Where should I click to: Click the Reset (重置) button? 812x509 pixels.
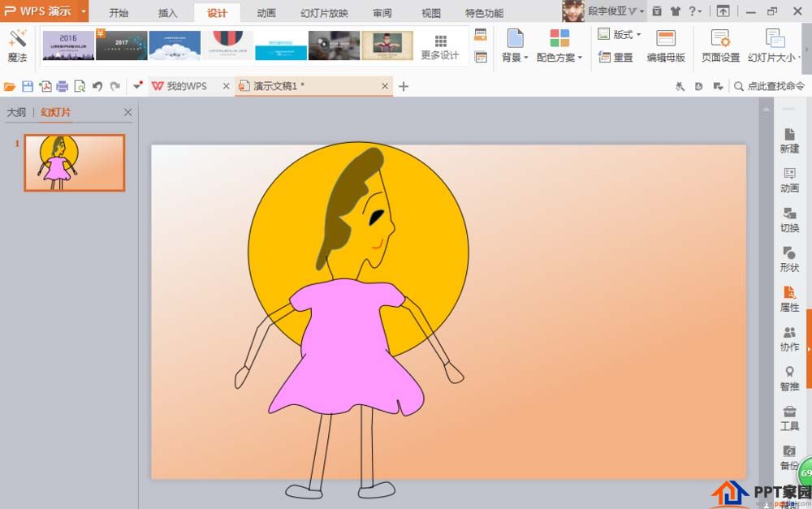[x=616, y=57]
